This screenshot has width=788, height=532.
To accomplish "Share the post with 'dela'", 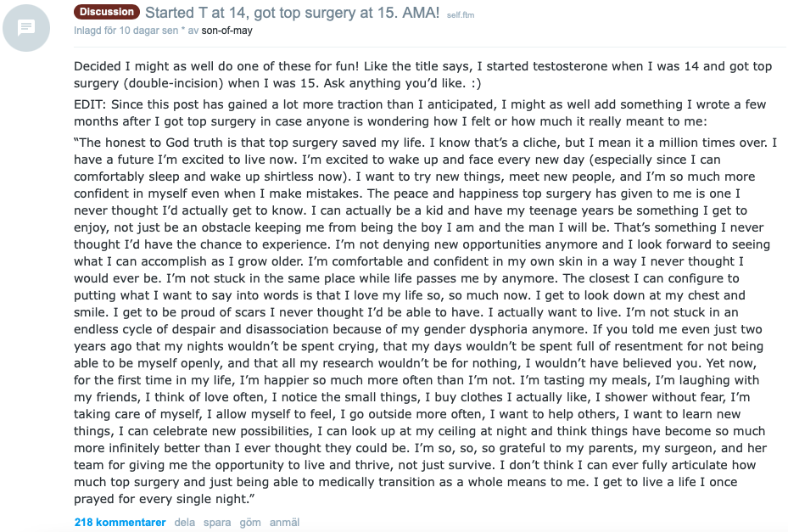I will (184, 522).
